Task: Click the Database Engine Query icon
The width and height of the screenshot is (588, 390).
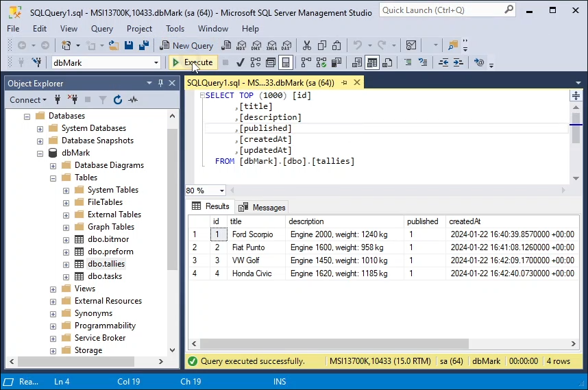Action: coord(226,45)
